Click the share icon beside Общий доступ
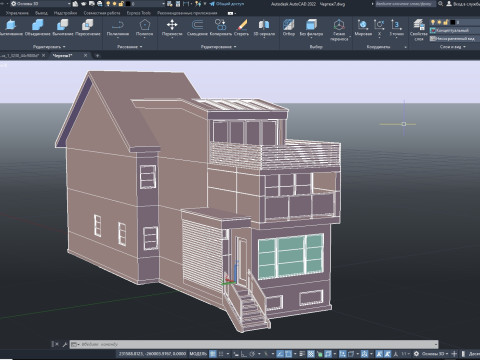The image size is (480, 360). pyautogui.click(x=212, y=4)
